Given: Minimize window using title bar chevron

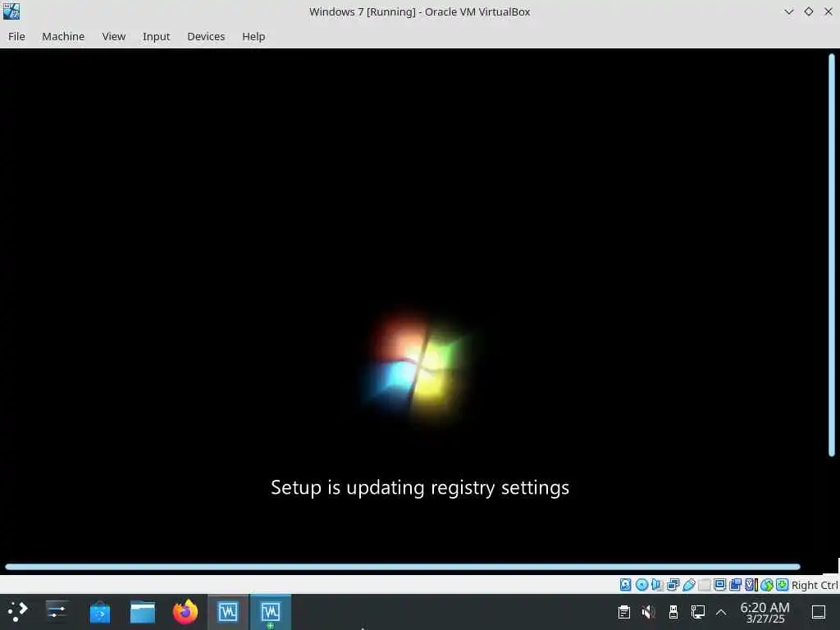Looking at the screenshot, I should (x=788, y=11).
